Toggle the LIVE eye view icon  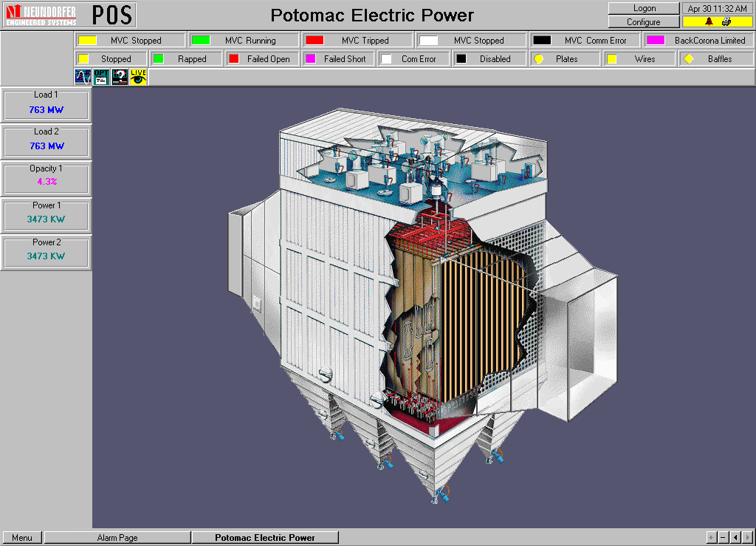click(138, 77)
